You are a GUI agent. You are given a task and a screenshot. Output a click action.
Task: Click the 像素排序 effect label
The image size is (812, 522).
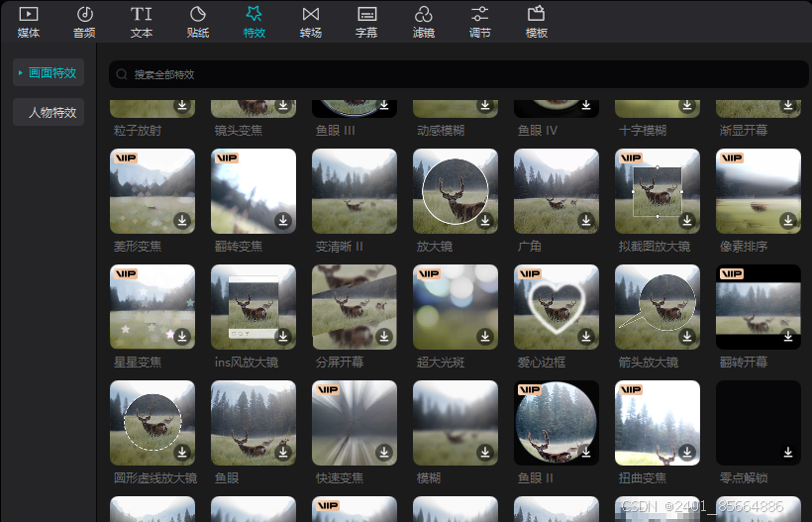pyautogui.click(x=744, y=247)
